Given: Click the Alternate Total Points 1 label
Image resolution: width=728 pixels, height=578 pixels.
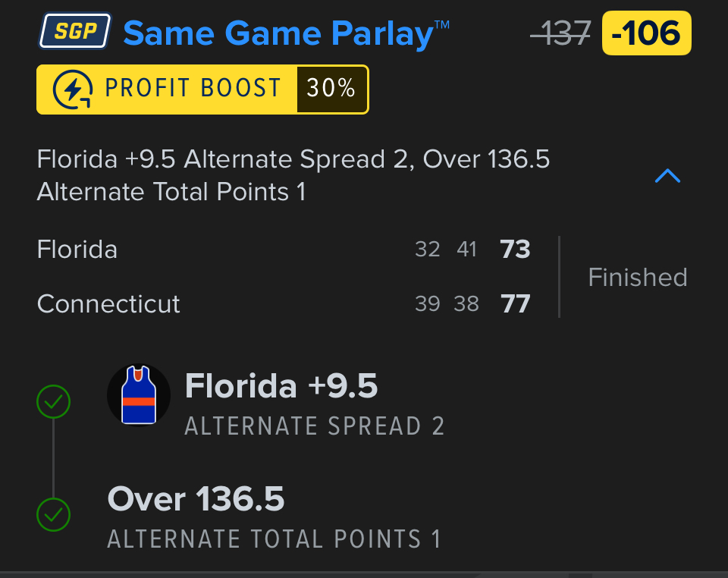Looking at the screenshot, I should [x=274, y=539].
